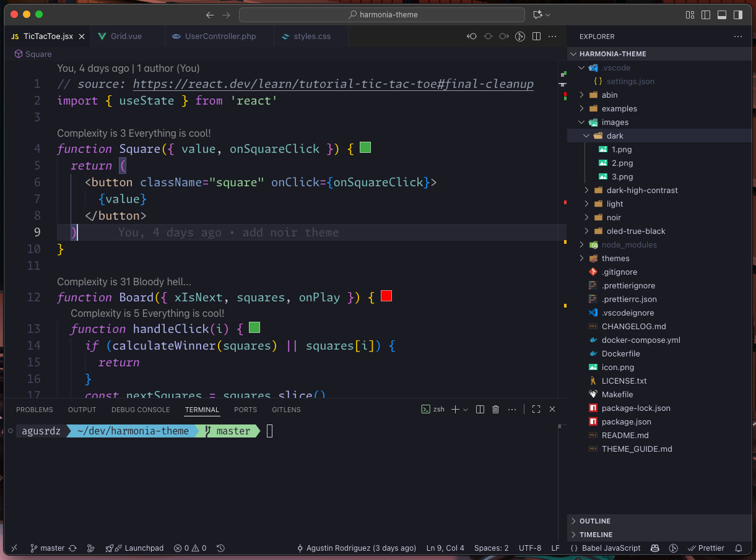Screen dimensions: 756x560
Task: Toggle the bottom panel layout button
Action: pyautogui.click(x=722, y=14)
